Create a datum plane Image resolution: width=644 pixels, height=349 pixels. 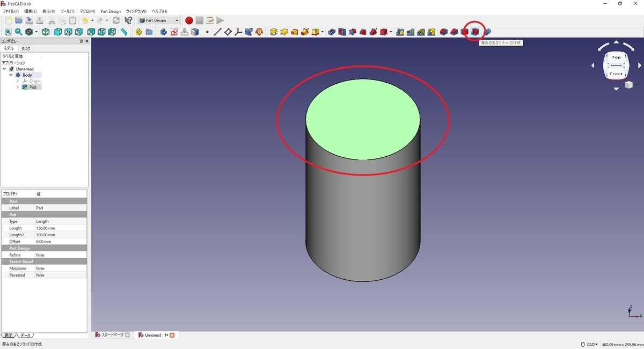pos(228,32)
